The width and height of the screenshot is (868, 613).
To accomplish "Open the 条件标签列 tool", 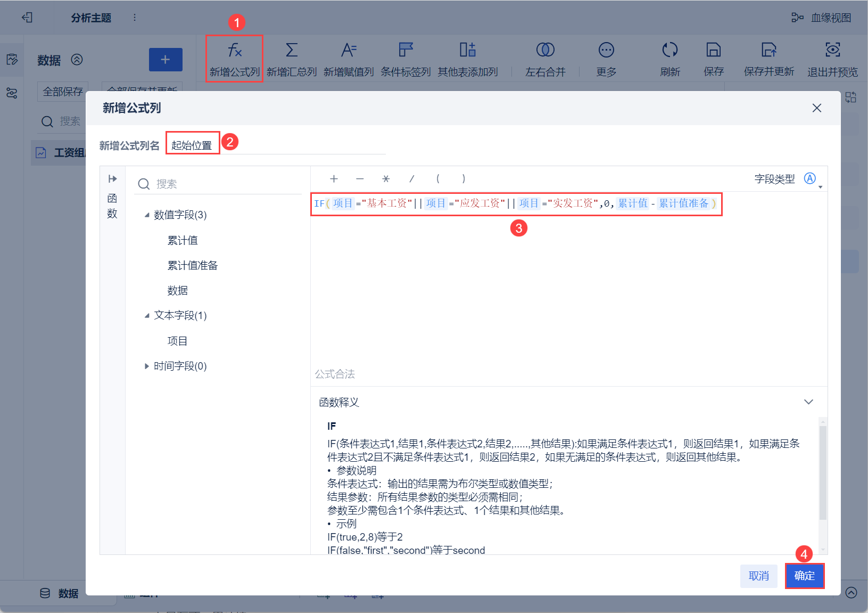I will click(406, 59).
